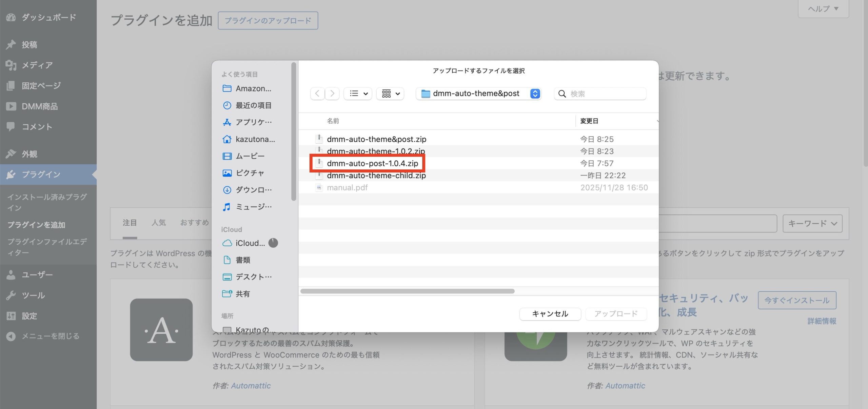Open the ツール wrench icon
The width and height of the screenshot is (868, 409).
point(11,295)
